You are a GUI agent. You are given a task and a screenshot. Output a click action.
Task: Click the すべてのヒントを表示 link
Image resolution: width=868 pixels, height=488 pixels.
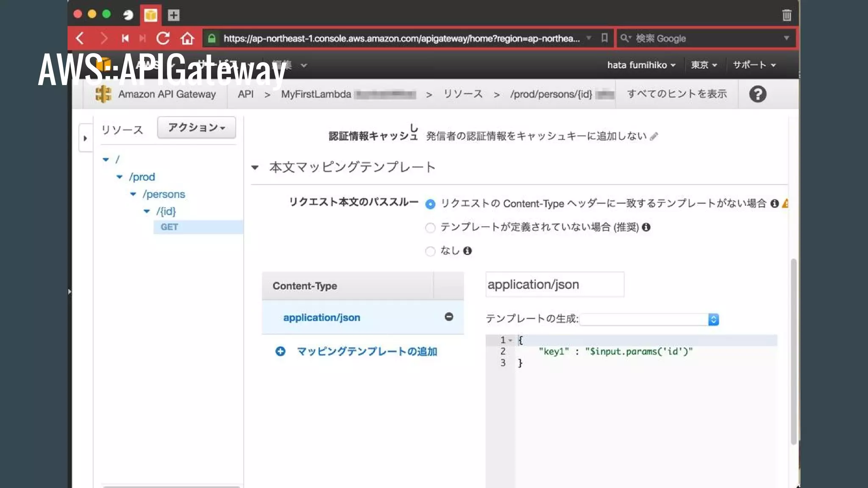pos(677,94)
